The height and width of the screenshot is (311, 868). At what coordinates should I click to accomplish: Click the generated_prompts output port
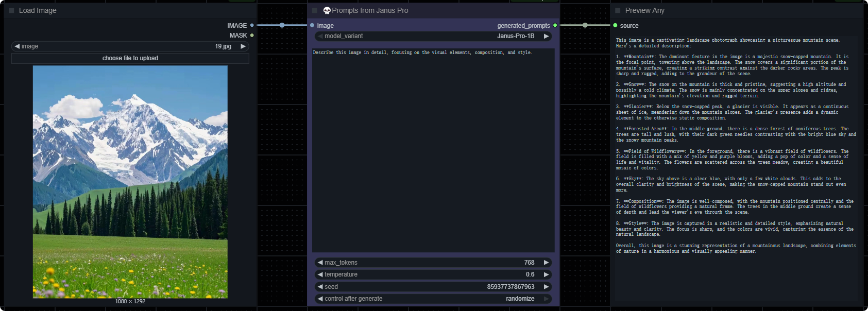(x=555, y=25)
